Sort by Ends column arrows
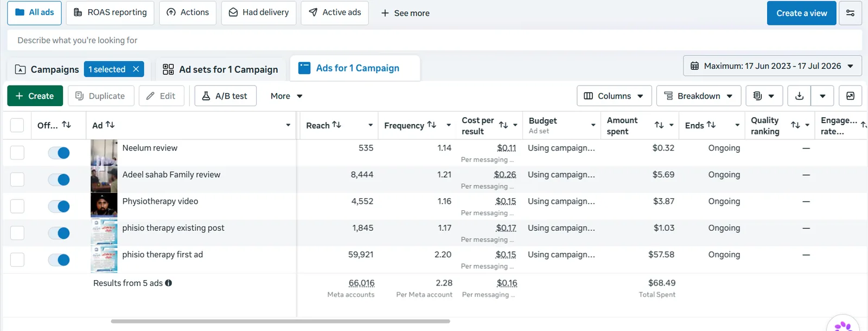Image resolution: width=868 pixels, height=331 pixels. (711, 125)
